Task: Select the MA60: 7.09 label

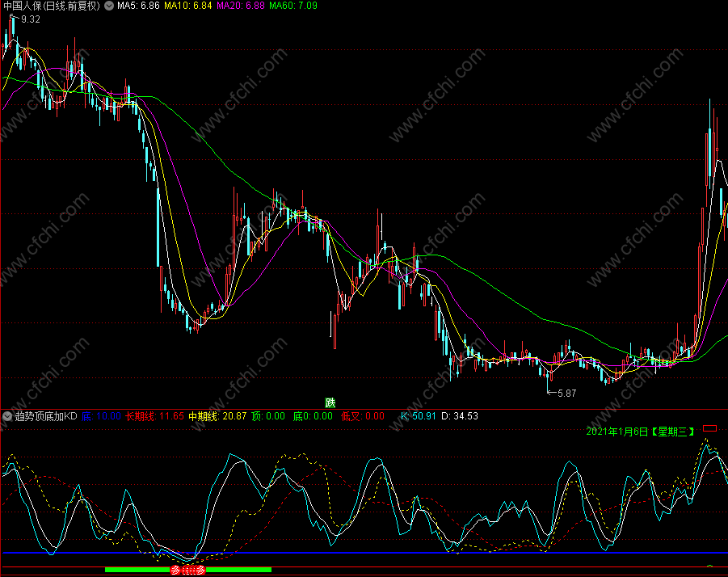Action: 293,6
